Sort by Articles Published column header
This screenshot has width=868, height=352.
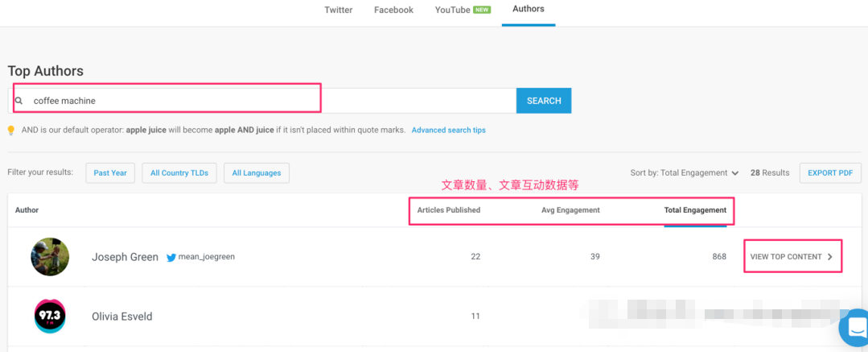(x=448, y=210)
